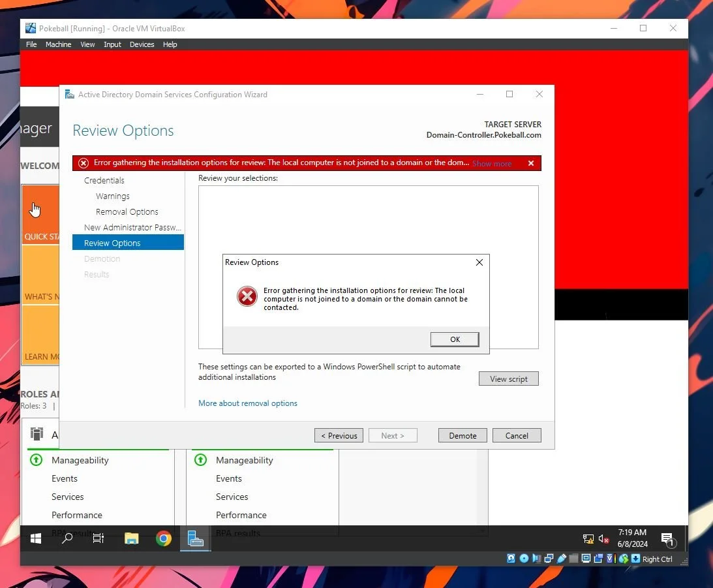The image size is (713, 588).
Task: Click the VirtualBox optical drive icon
Action: [524, 559]
